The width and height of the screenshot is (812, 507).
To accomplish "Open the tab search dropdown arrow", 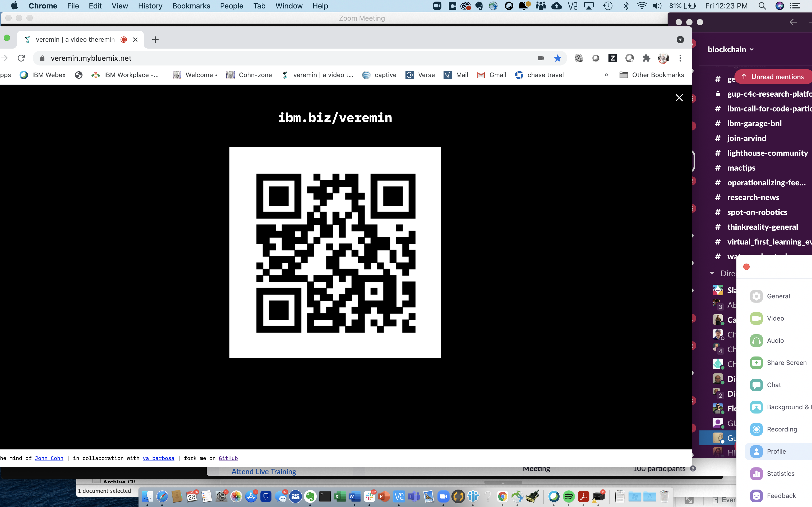I will coord(680,40).
